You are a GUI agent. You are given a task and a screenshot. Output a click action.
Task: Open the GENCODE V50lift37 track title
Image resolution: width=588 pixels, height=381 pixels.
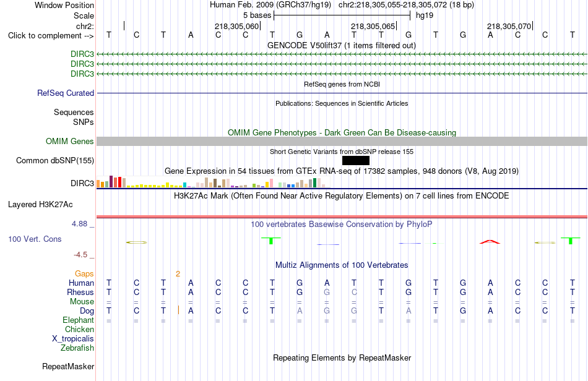tap(342, 45)
